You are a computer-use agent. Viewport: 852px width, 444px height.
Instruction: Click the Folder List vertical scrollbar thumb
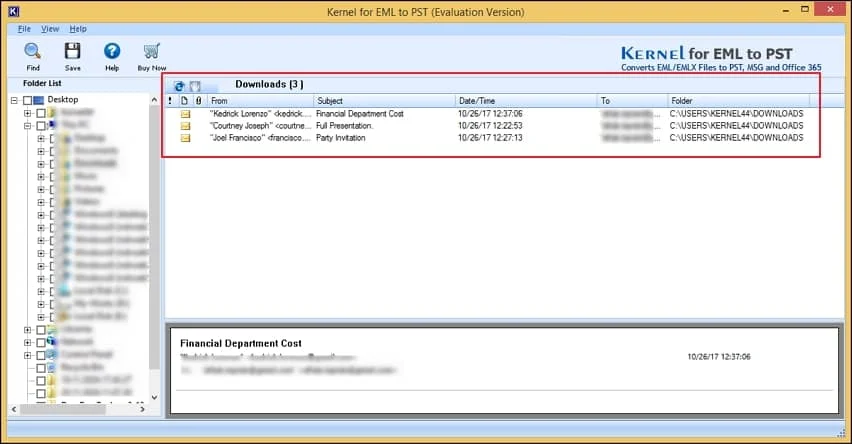[x=154, y=236]
